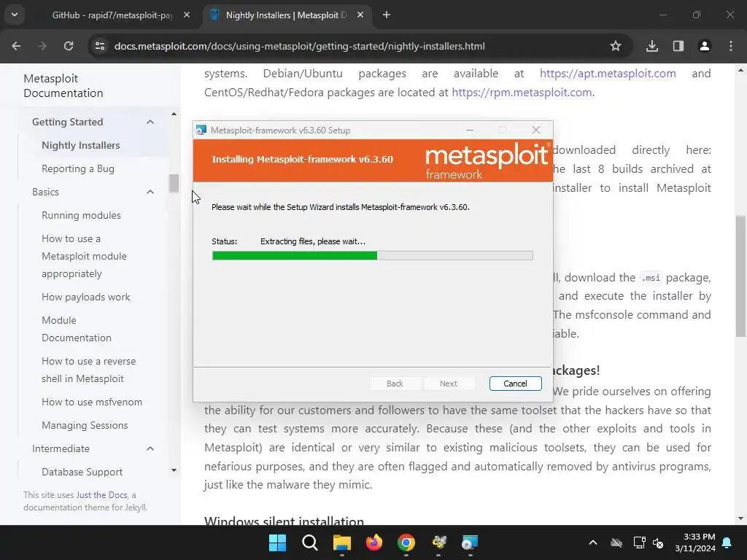747x560 pixels.
Task: Open the clock showing 3:33 PM
Action: [695, 542]
